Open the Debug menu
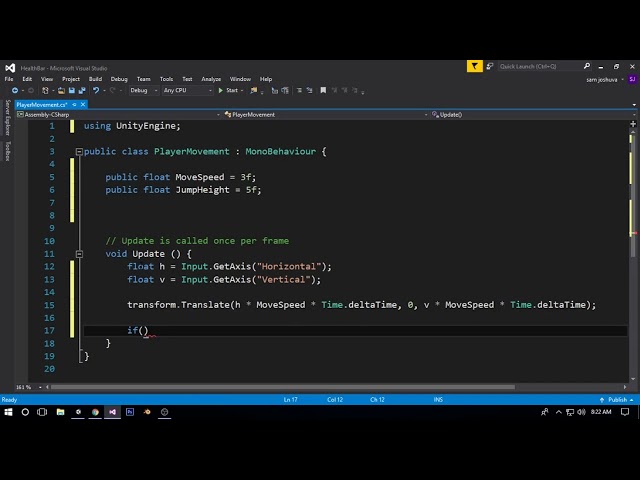640x480 pixels. (119, 79)
